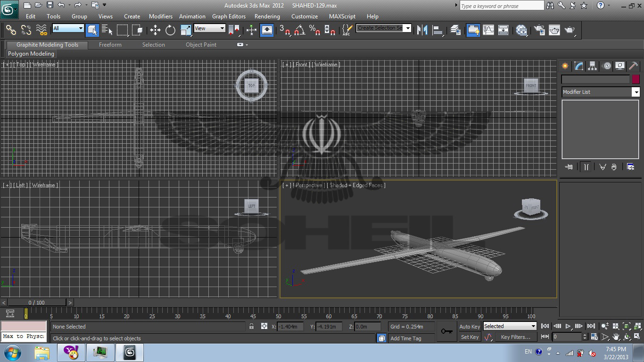Screen dimensions: 644x362
Task: Open the Modifiers menu
Action: 161,16
